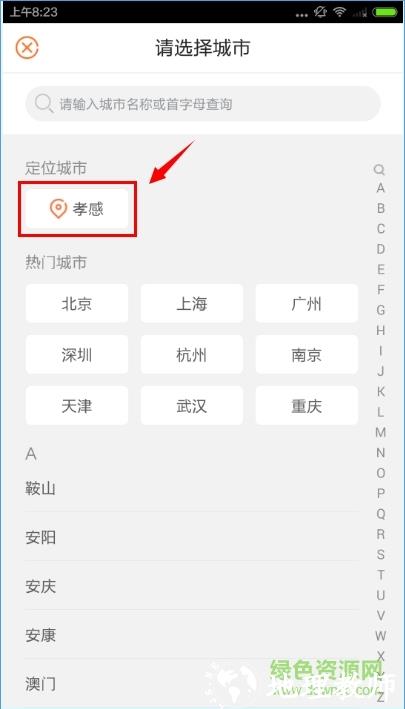Choose 上海 from hot cities
Screen dimensions: 405x709
tap(192, 303)
